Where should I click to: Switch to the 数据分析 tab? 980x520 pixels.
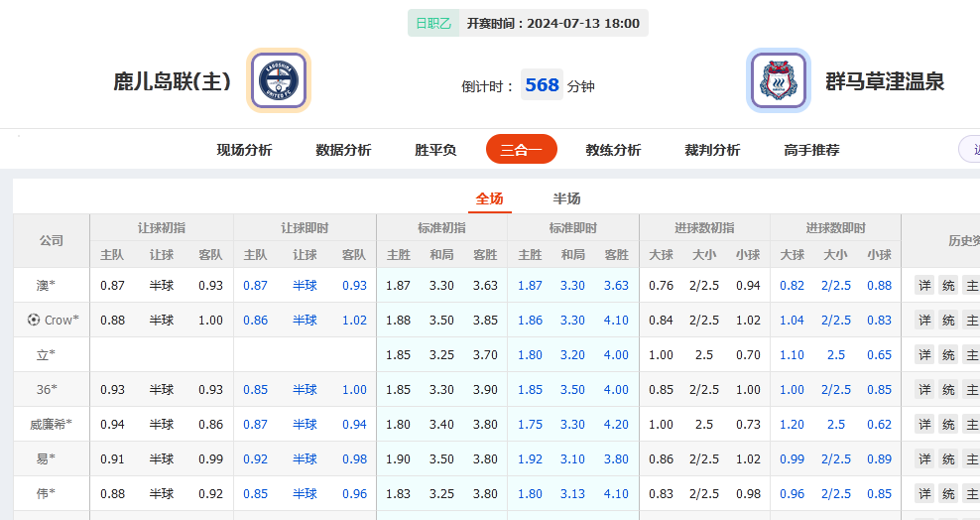(343, 150)
